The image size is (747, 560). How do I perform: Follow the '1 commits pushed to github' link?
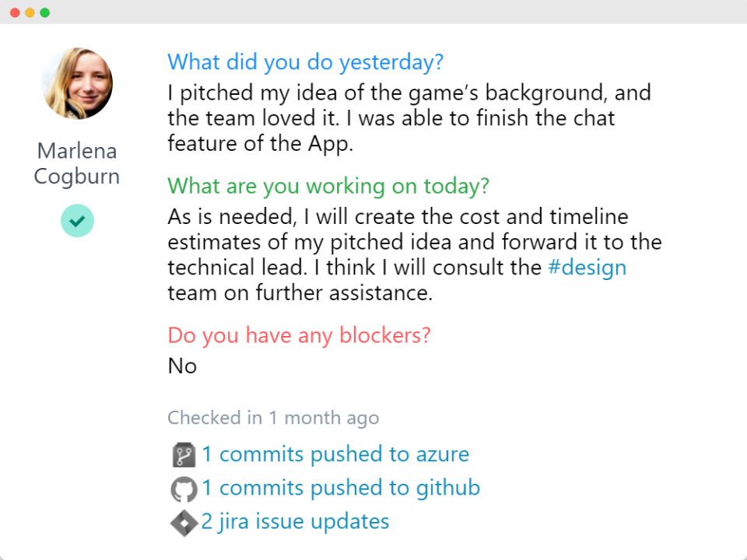pos(341,488)
